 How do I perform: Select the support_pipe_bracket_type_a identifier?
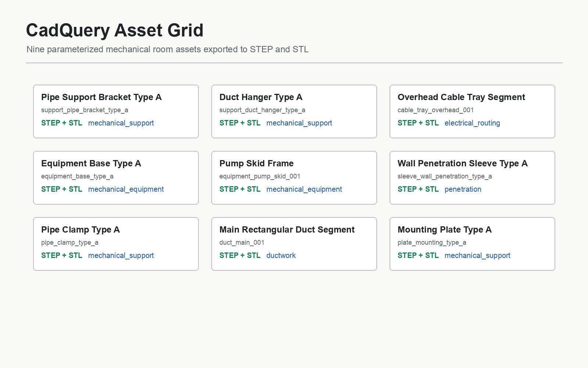(x=85, y=110)
